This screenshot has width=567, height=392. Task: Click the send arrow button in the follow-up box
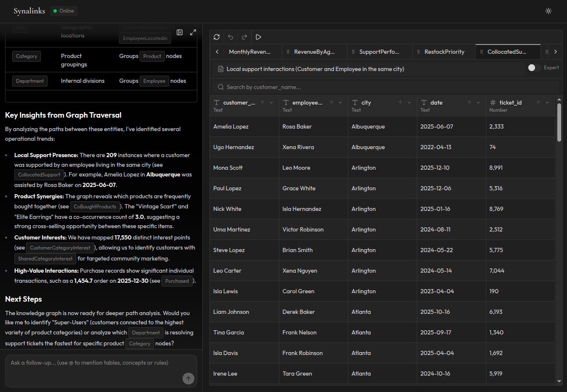(x=188, y=378)
